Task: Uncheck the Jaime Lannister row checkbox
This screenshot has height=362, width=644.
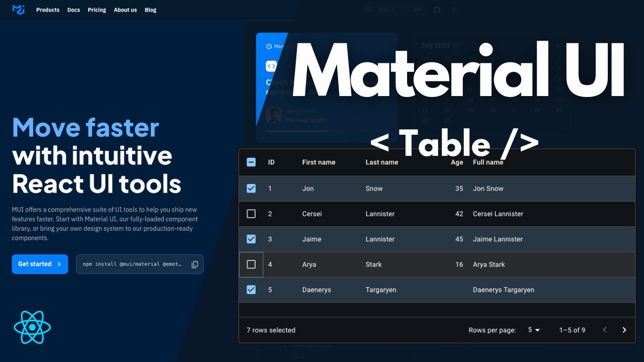Action: point(251,239)
